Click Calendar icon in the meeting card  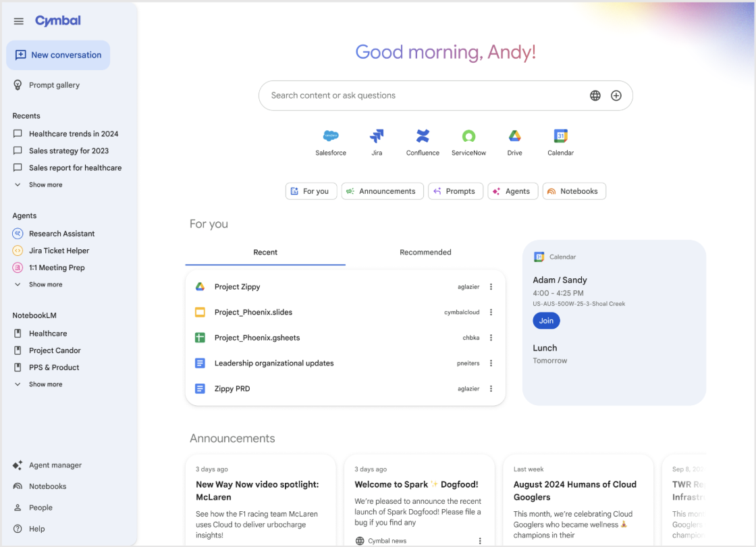coord(539,257)
